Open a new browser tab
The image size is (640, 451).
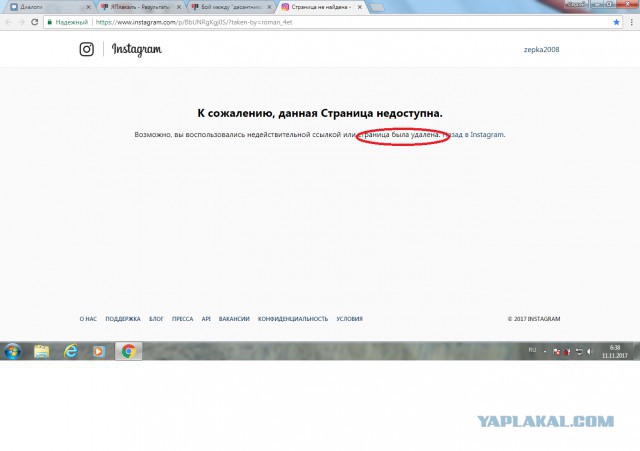pos(377,7)
